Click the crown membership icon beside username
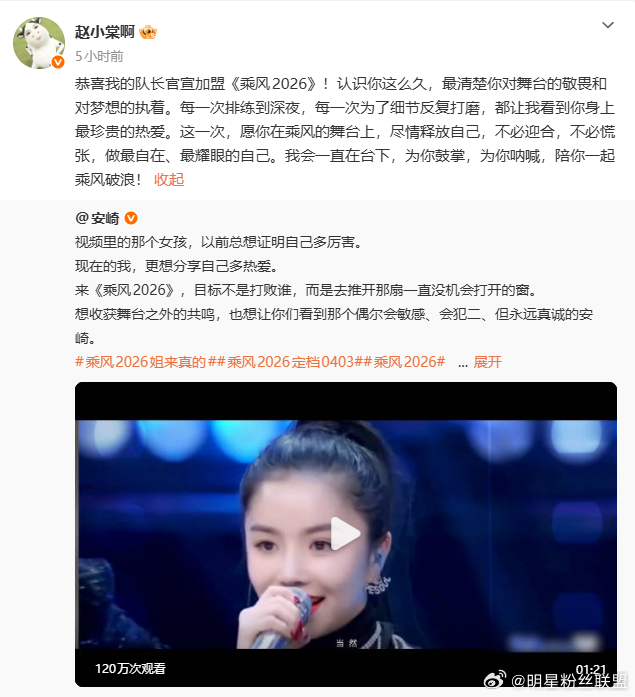 148,32
